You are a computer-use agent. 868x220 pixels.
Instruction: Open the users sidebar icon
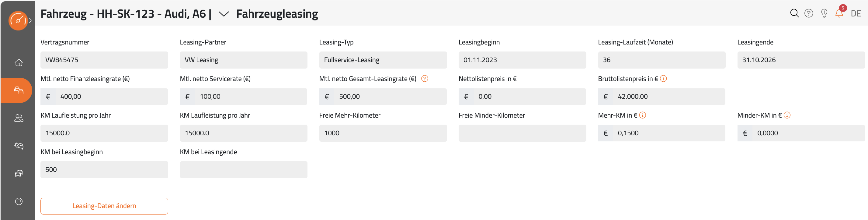19,118
